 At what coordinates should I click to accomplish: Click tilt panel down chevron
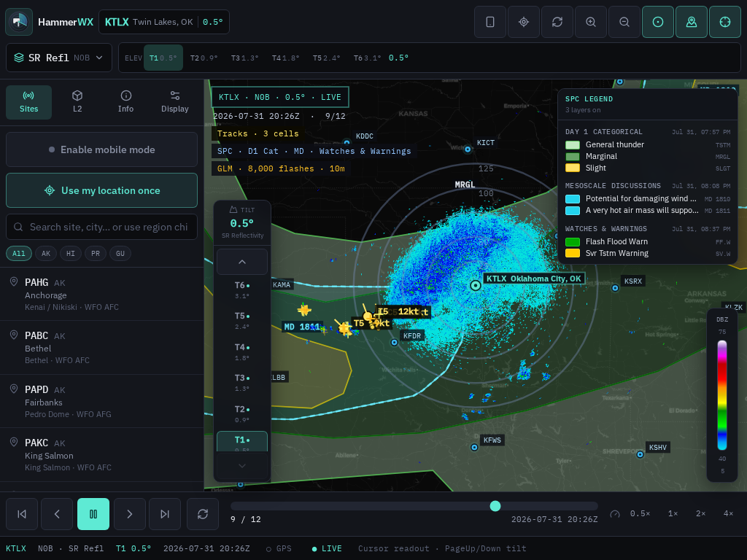[242, 466]
